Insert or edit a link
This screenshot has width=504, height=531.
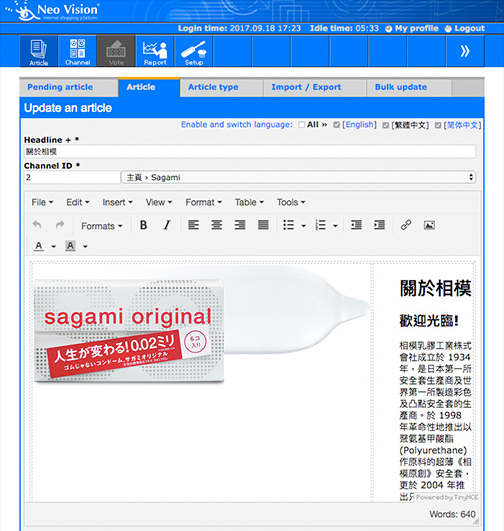click(x=406, y=225)
